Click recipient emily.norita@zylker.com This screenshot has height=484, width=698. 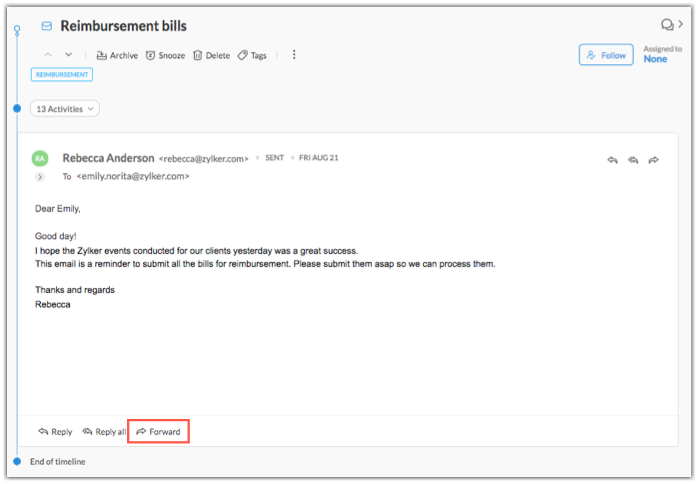[133, 176]
